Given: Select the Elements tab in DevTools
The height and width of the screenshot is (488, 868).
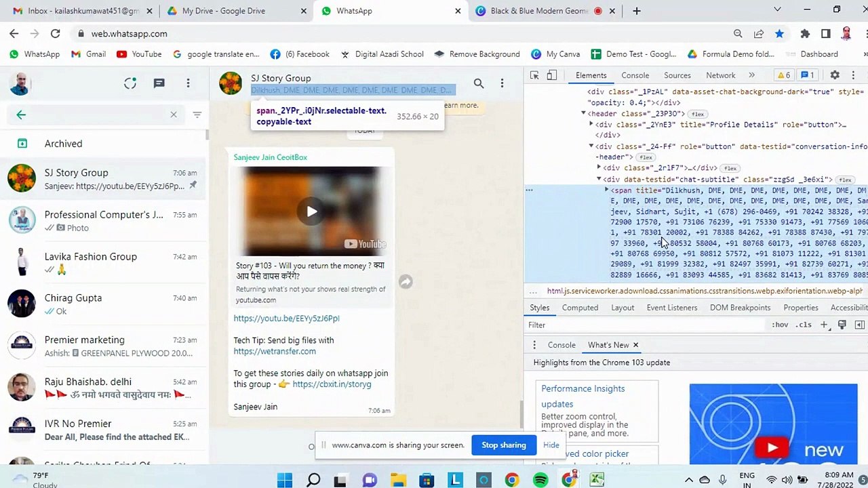Looking at the screenshot, I should pos(591,75).
